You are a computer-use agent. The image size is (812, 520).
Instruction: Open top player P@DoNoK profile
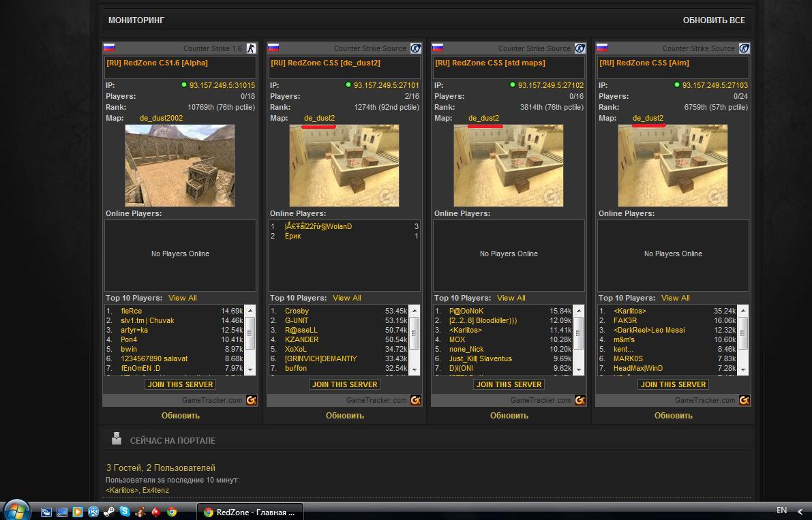pos(466,311)
